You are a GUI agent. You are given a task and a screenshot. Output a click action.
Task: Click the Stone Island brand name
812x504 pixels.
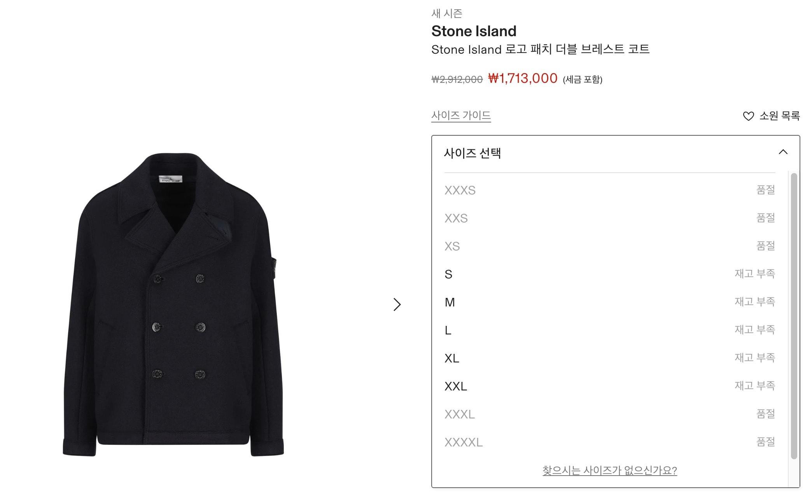[474, 31]
